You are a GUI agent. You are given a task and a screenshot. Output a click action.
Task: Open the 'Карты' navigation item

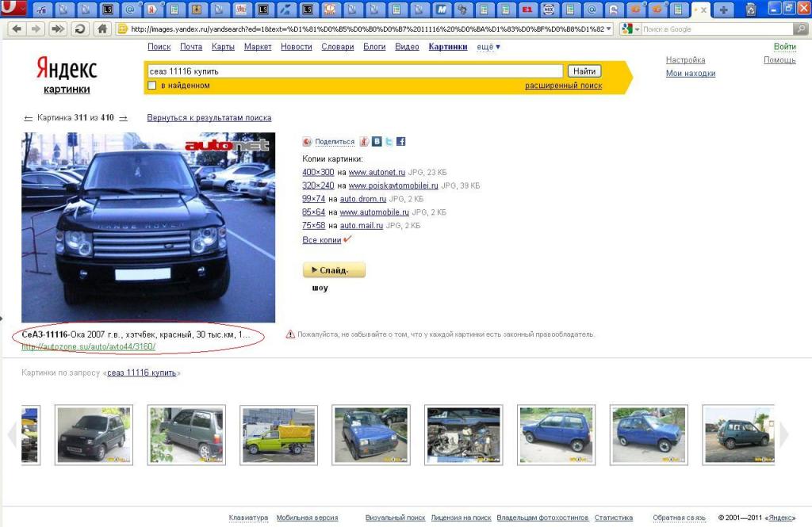(223, 47)
